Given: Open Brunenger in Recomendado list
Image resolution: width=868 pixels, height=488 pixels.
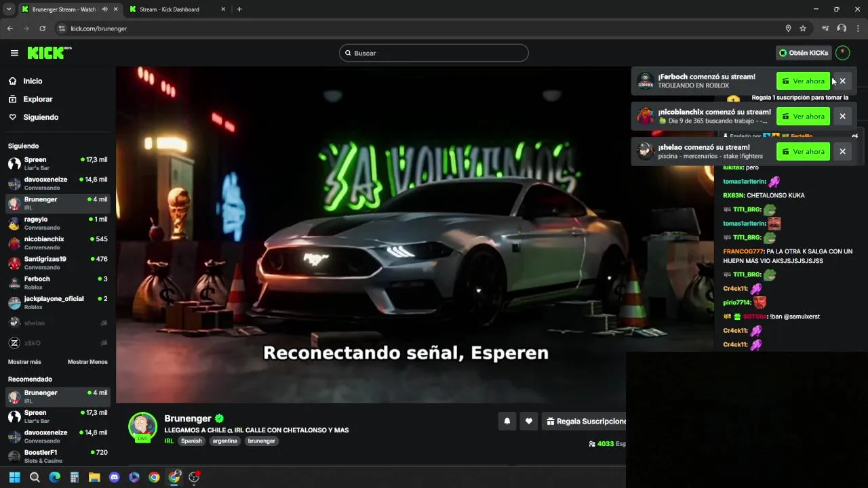Looking at the screenshot, I should tap(58, 396).
